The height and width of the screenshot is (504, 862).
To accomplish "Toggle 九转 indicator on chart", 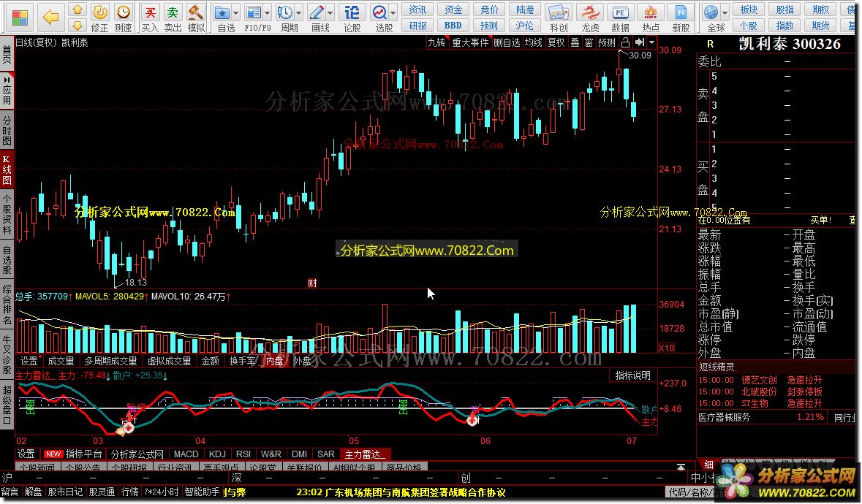I will point(437,42).
